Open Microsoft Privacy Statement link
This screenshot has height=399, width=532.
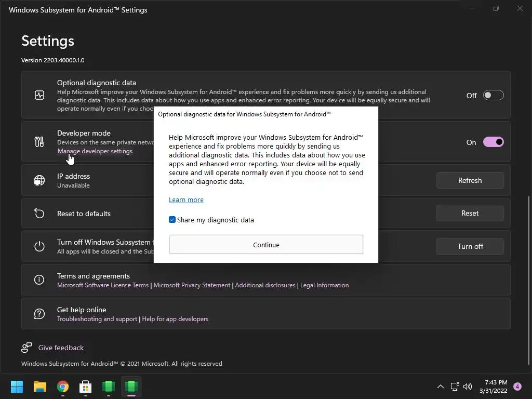coord(192,285)
